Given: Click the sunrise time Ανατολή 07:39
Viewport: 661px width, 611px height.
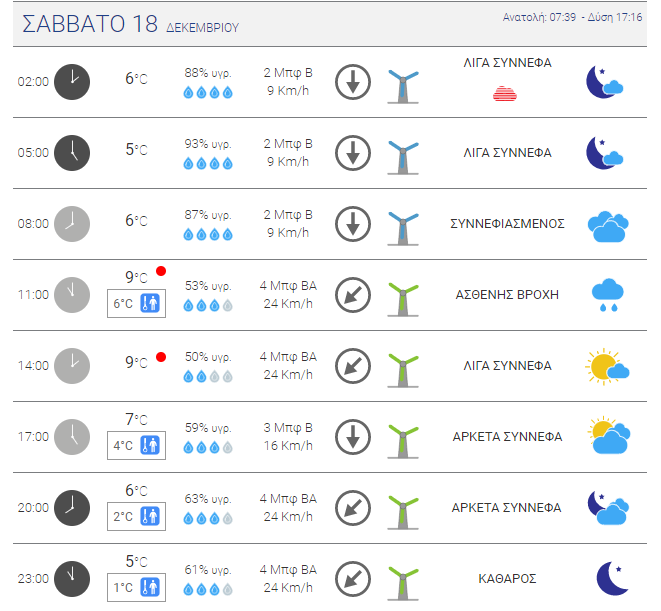Looking at the screenshot, I should [539, 17].
